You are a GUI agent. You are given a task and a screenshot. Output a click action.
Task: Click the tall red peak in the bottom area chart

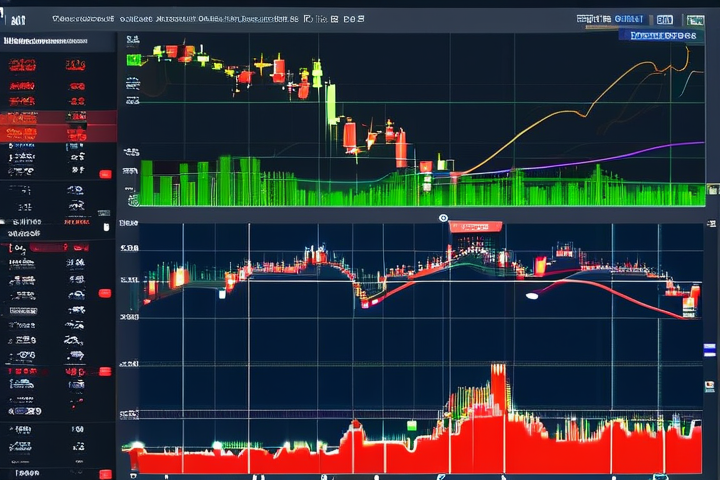[x=497, y=383]
